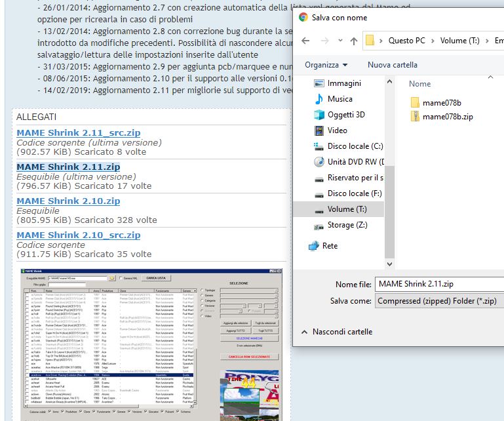
Task: Create a new folder with Nuova cartella
Action: point(392,65)
